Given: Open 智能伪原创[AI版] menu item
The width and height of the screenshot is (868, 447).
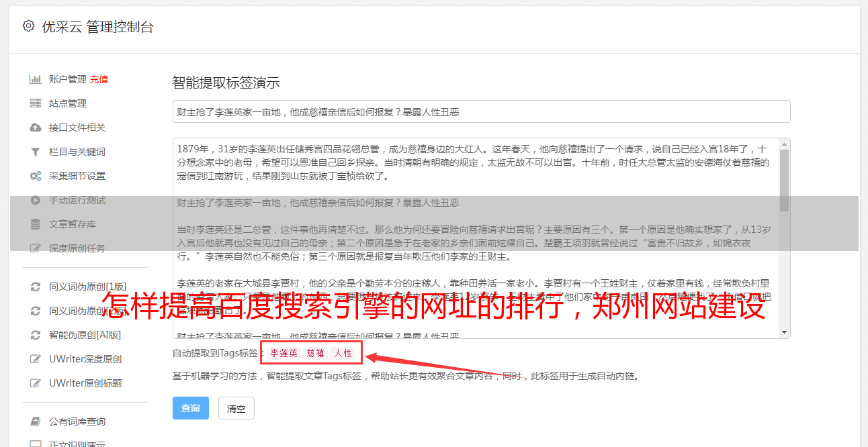Looking at the screenshot, I should [85, 335].
